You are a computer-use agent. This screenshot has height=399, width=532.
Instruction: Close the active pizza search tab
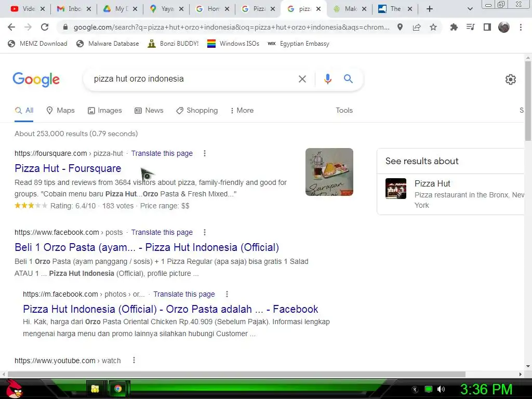point(318,9)
